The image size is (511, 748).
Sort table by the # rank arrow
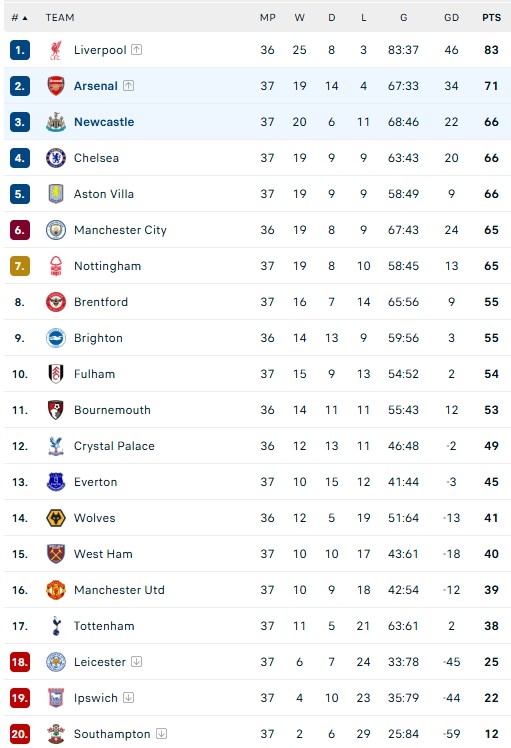[x=20, y=18]
